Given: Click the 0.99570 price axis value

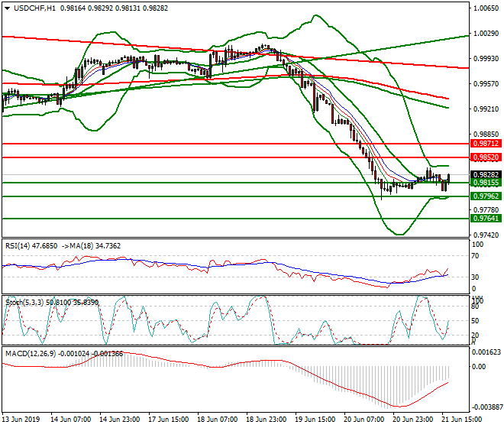Looking at the screenshot, I should 486,84.
